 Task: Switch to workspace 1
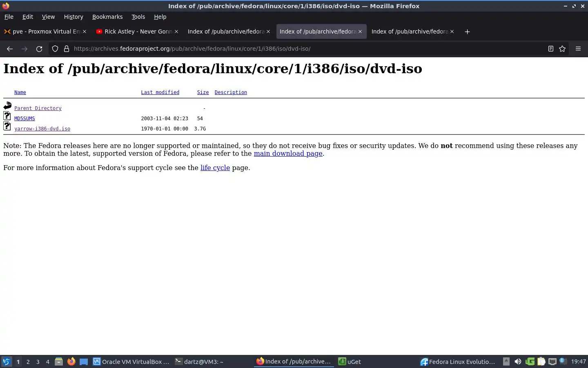[18, 361]
